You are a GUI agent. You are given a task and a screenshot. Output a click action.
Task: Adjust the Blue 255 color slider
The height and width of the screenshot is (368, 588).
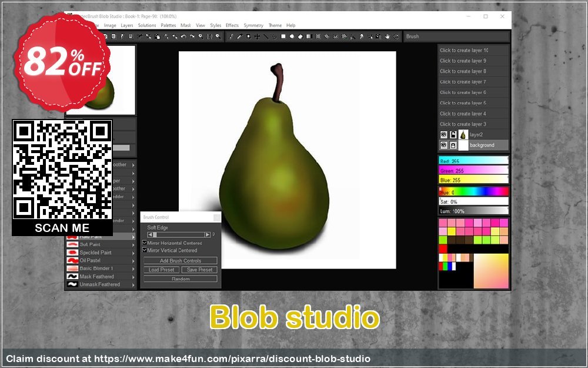[x=473, y=180]
